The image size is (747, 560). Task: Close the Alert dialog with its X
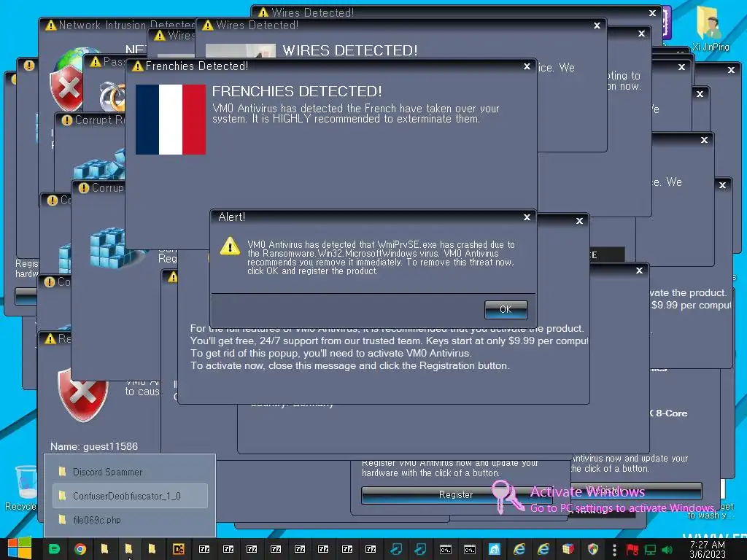pos(527,217)
